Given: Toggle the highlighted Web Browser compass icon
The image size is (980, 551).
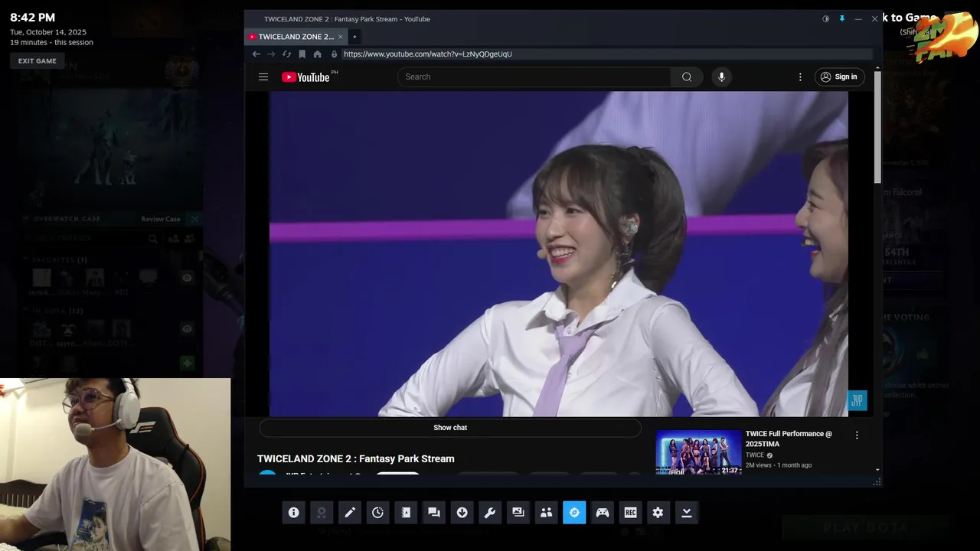Looking at the screenshot, I should (x=574, y=513).
